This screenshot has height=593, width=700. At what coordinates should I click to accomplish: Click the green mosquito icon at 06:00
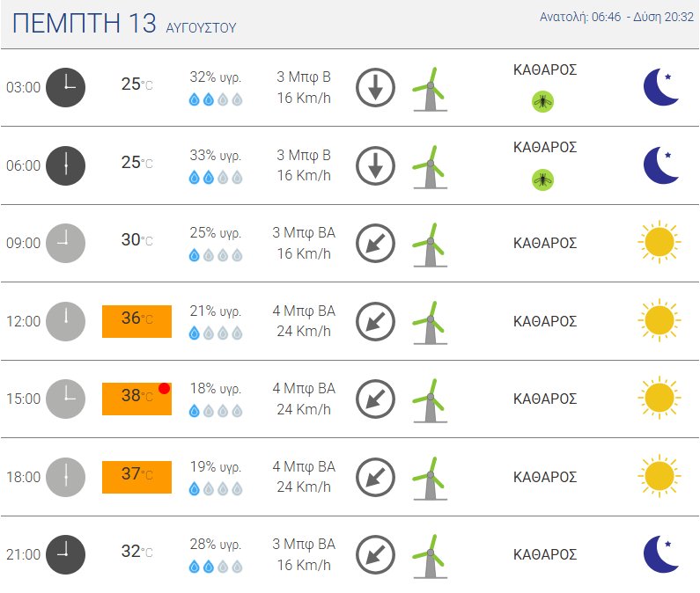(x=543, y=179)
